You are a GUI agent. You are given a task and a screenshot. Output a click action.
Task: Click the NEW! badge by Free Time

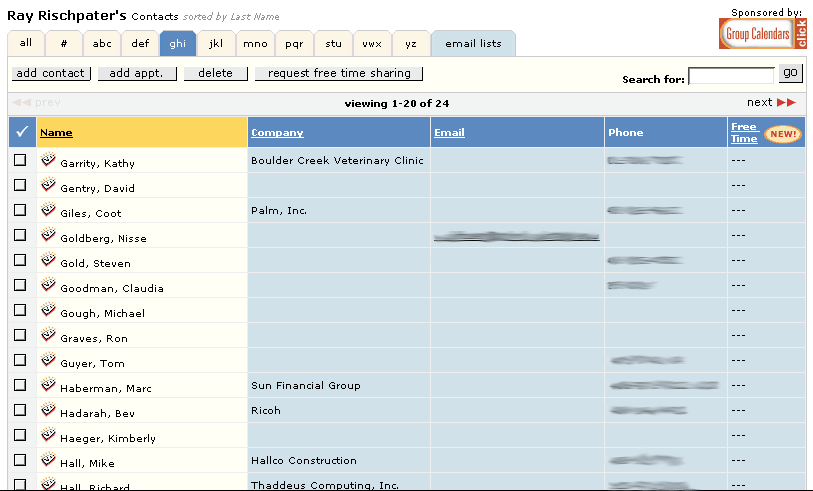[783, 134]
